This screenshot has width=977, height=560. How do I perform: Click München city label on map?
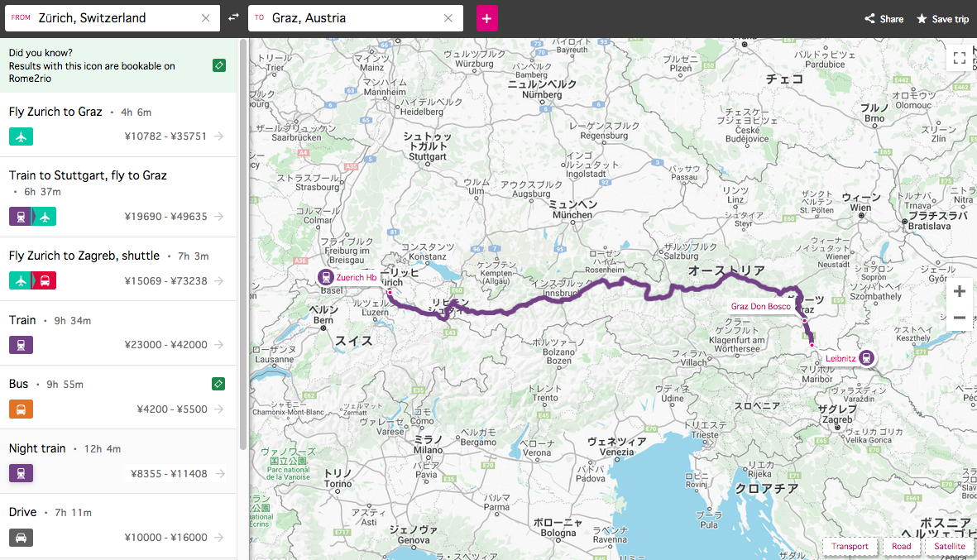[572, 210]
